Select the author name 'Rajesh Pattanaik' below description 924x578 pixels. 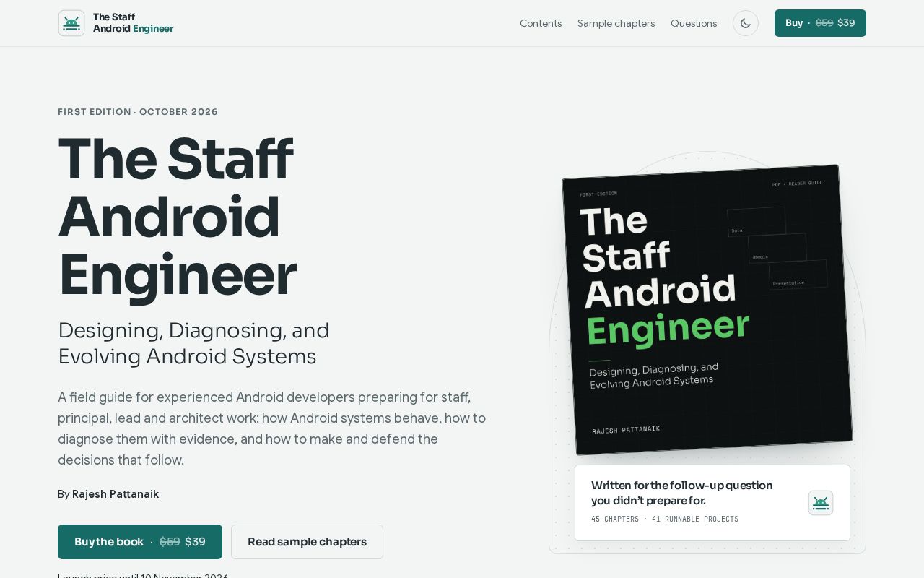pos(115,494)
